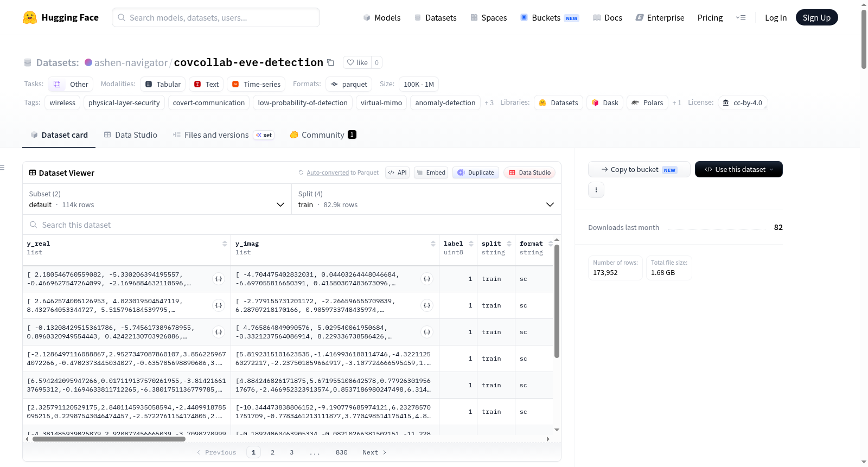Open the Split train dropdown
Image resolution: width=868 pixels, height=467 pixels.
tap(426, 199)
